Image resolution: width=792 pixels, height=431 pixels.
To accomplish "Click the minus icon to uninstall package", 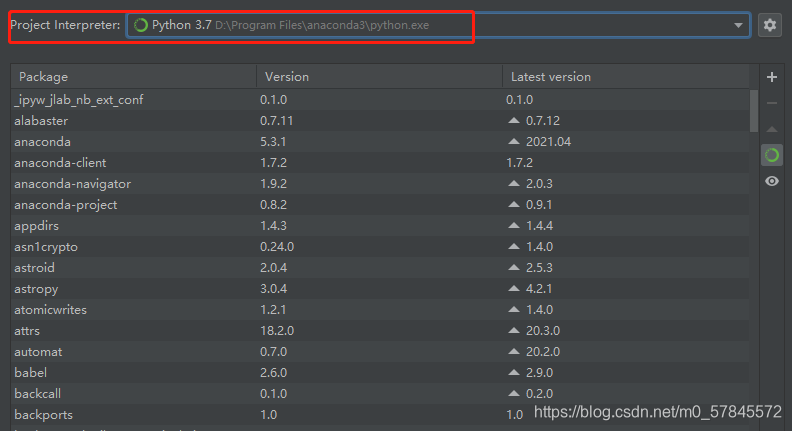I will tap(771, 103).
